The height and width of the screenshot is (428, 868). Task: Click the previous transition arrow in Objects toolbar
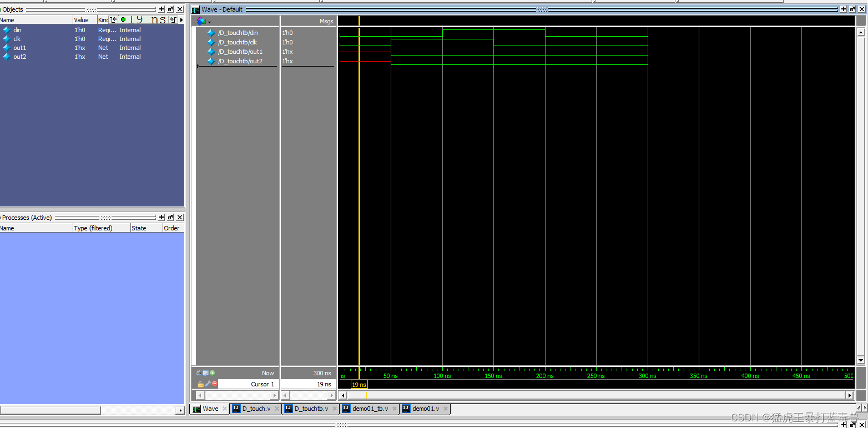(114, 20)
